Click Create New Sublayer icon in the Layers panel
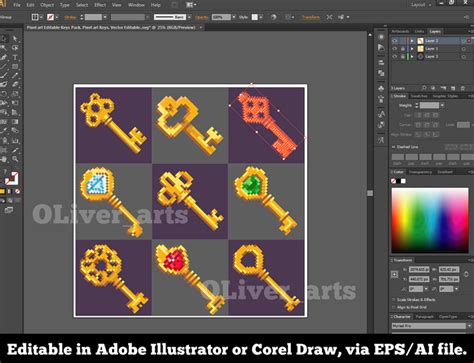474x363 pixels. [443, 88]
